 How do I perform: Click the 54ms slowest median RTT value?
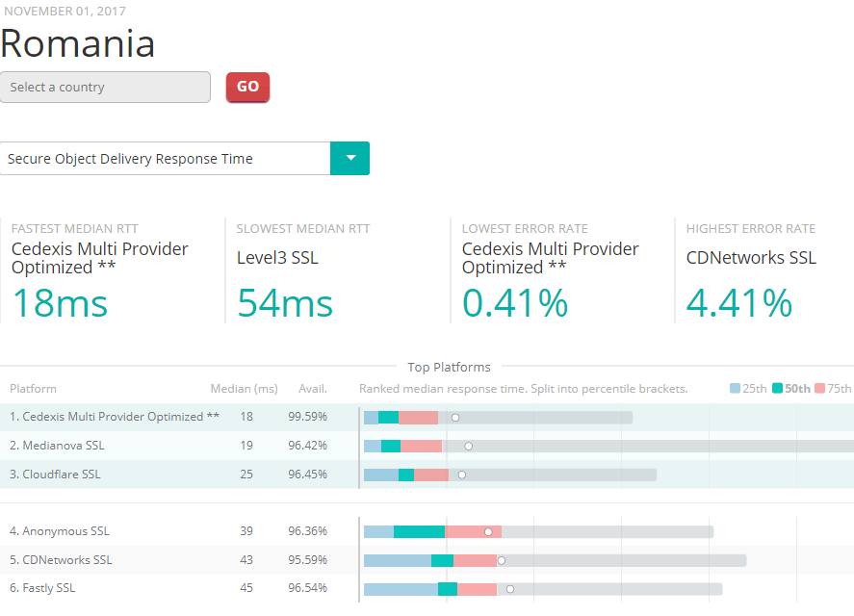pyautogui.click(x=285, y=303)
